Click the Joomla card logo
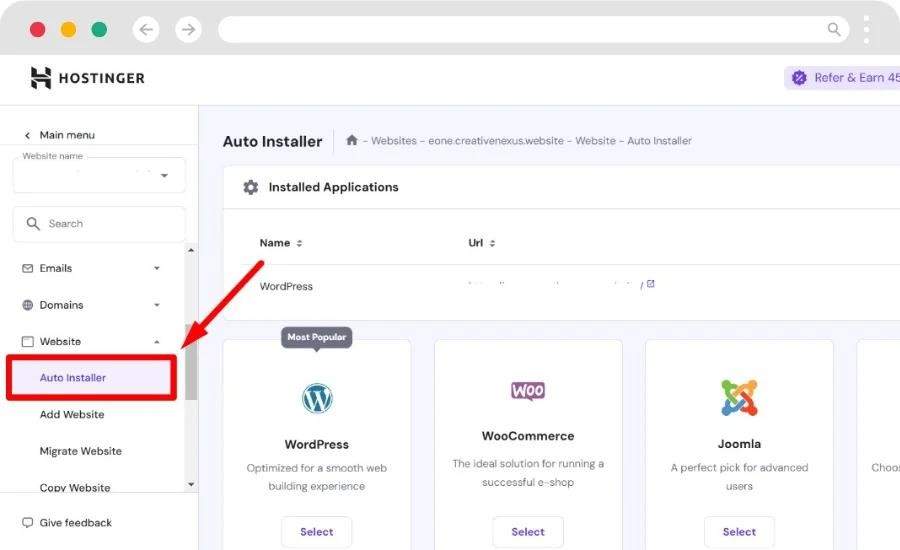Image resolution: width=900 pixels, height=550 pixels. (x=739, y=397)
